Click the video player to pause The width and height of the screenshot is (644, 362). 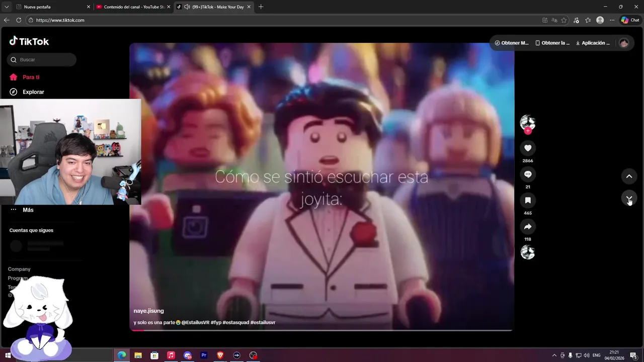(321, 186)
